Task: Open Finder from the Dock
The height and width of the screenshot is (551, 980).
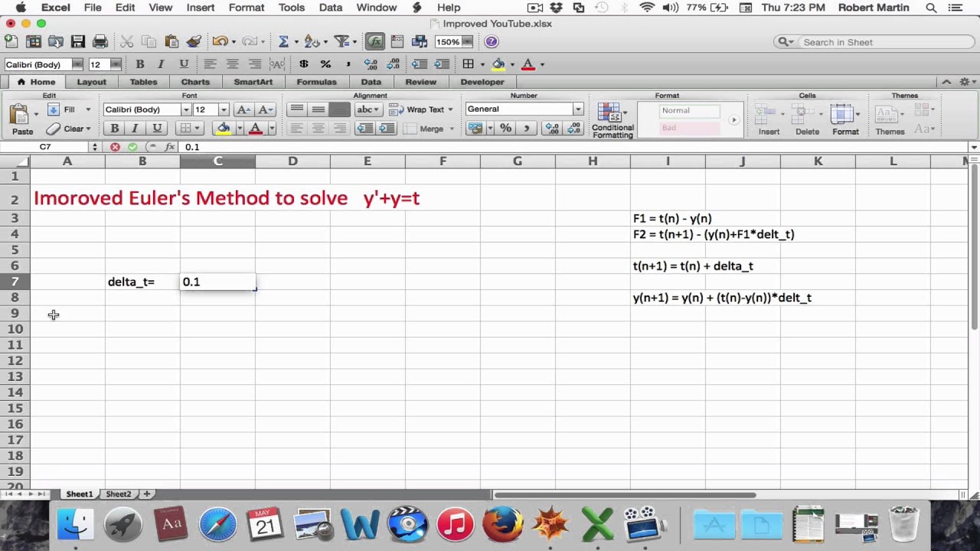Action: (x=76, y=525)
